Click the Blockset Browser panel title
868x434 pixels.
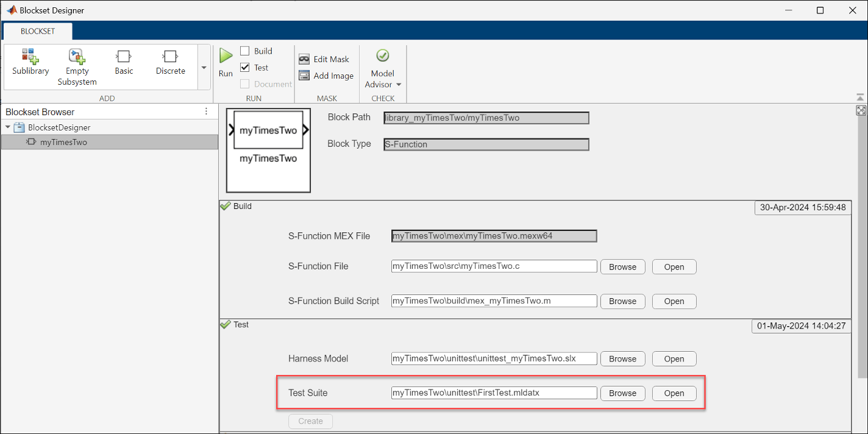[x=40, y=112]
